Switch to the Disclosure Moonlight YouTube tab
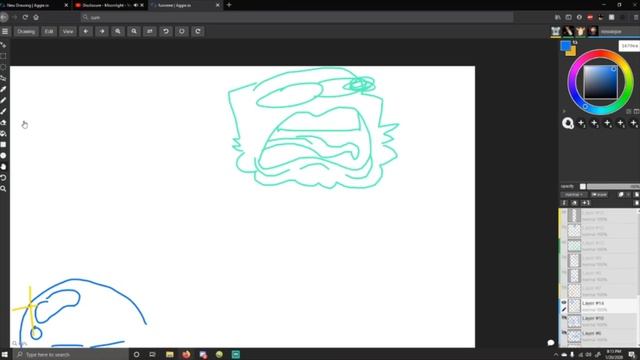640x360 pixels. click(109, 5)
